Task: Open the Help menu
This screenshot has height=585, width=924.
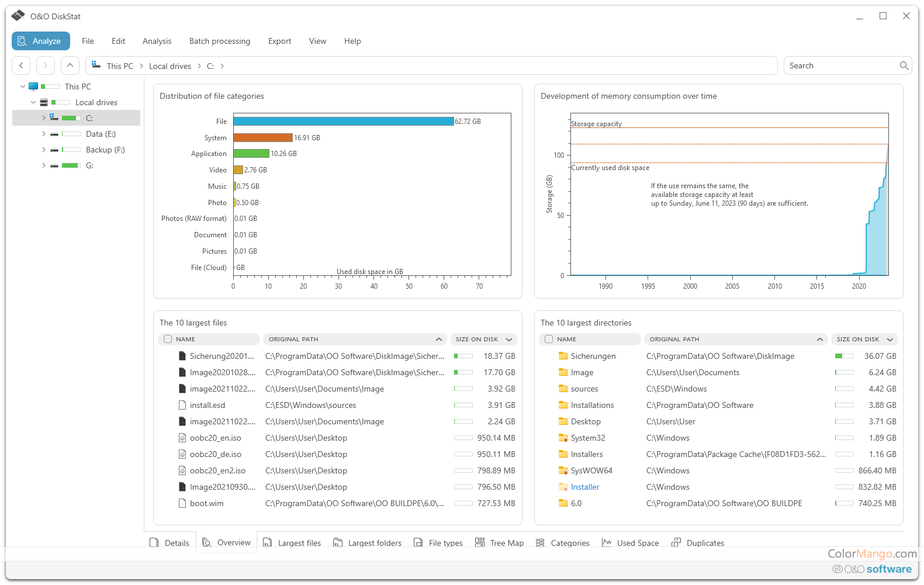Action: 352,41
